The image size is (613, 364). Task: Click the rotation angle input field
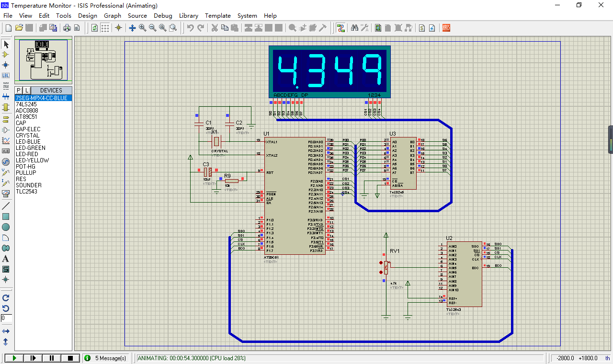tap(6, 318)
